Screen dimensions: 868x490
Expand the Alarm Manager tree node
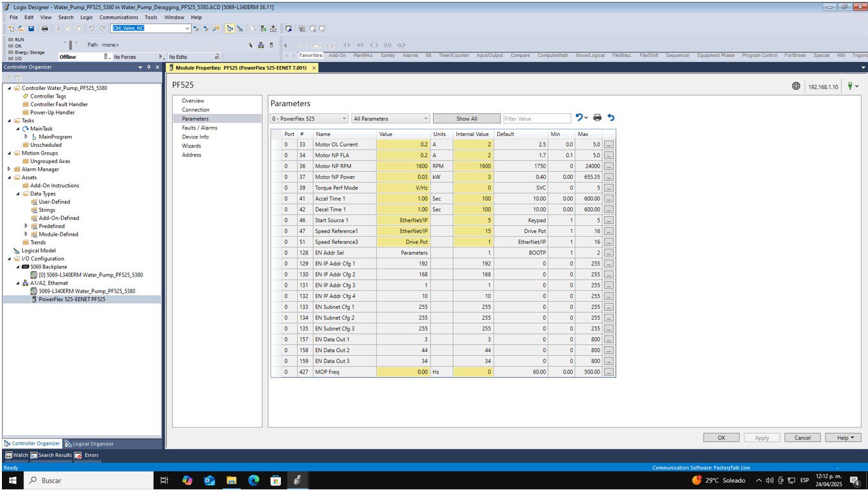point(9,169)
